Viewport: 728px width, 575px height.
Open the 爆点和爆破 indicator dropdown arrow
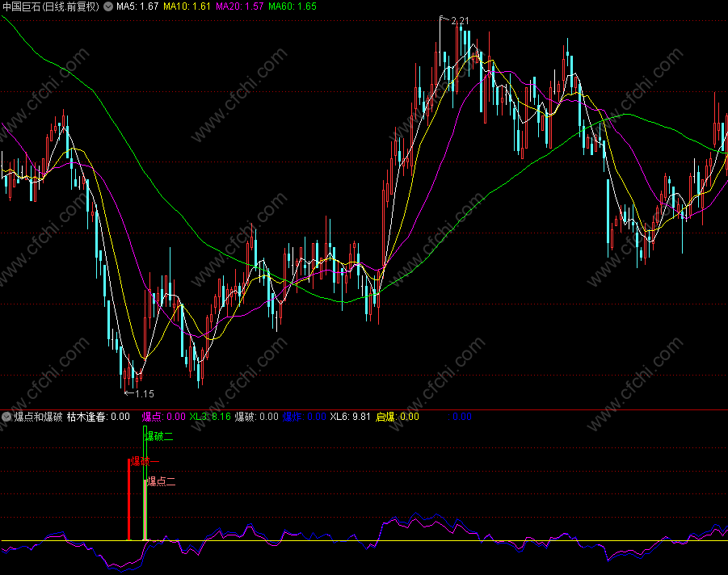click(x=6, y=417)
